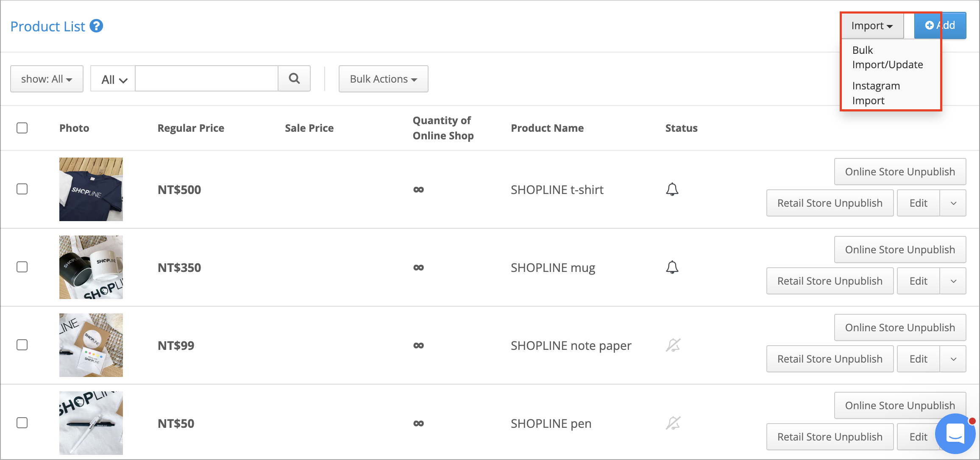The image size is (980, 460).
Task: Open the SHOPLINE t-shirt product photo
Action: (x=91, y=189)
